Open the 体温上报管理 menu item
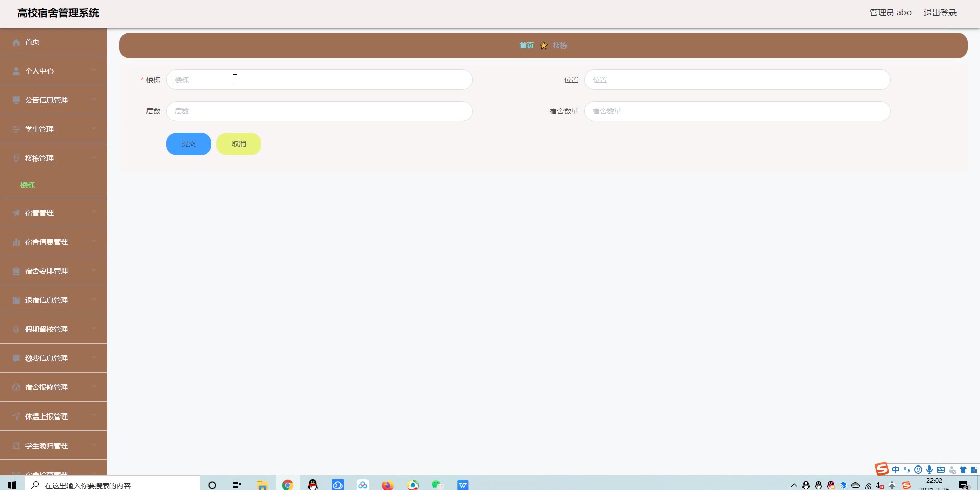The width and height of the screenshot is (980, 490). (x=54, y=416)
